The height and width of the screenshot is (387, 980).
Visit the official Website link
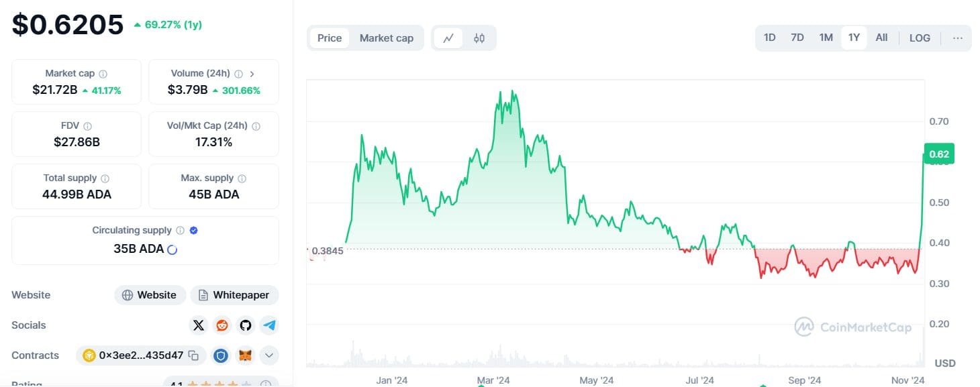click(150, 294)
